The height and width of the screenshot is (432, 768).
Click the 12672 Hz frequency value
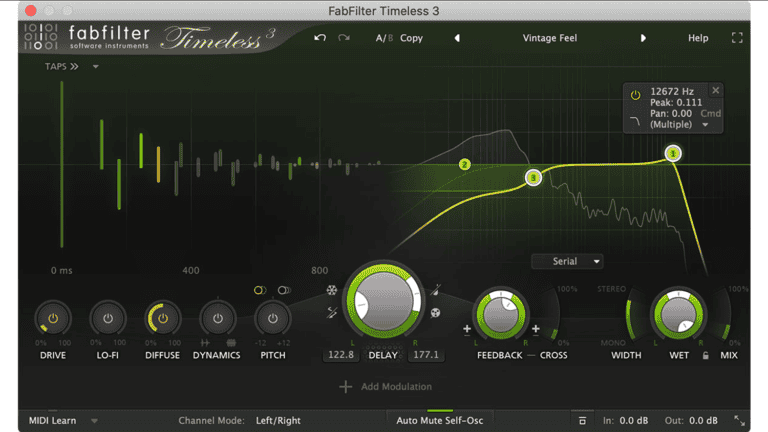[672, 91]
